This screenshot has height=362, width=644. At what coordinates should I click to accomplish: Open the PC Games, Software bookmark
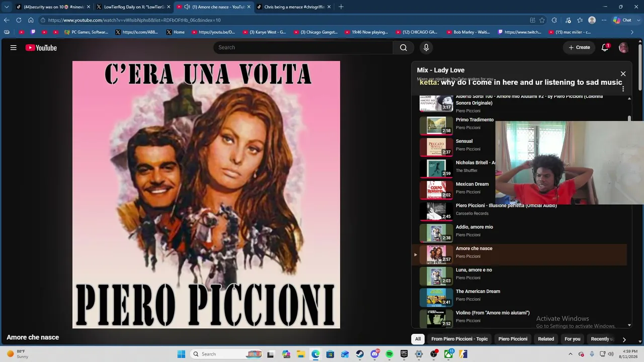point(86,32)
